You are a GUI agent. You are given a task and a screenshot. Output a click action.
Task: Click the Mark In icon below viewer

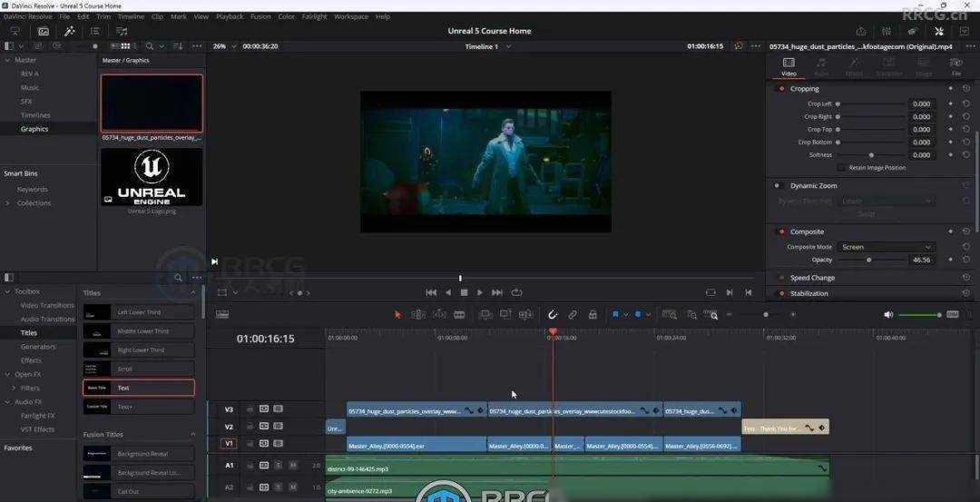click(730, 292)
